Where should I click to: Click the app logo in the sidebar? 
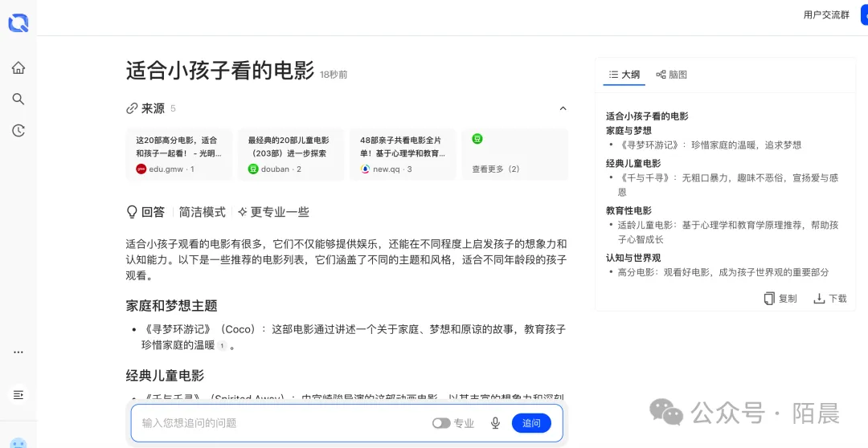coord(18,22)
